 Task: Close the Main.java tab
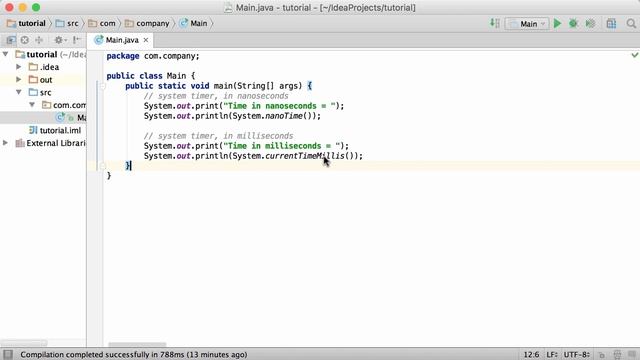pos(146,40)
